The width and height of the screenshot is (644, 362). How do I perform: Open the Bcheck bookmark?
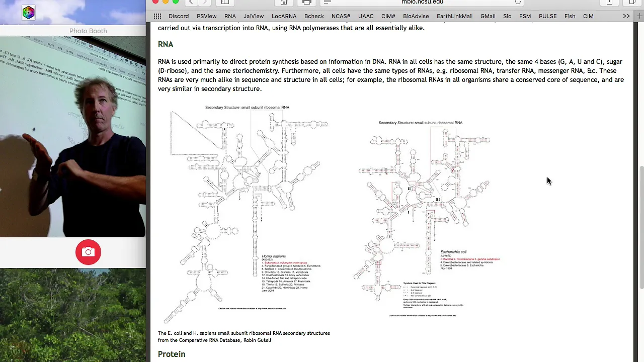point(314,16)
